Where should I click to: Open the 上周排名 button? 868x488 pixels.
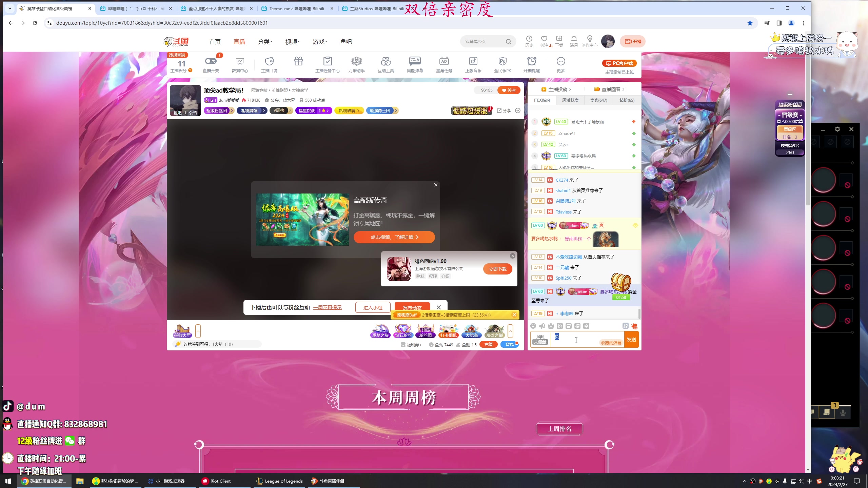(559, 429)
